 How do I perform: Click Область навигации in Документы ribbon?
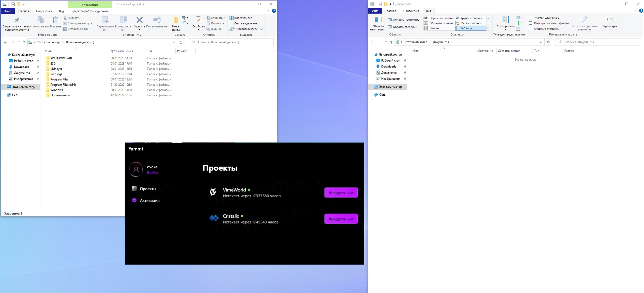click(378, 23)
